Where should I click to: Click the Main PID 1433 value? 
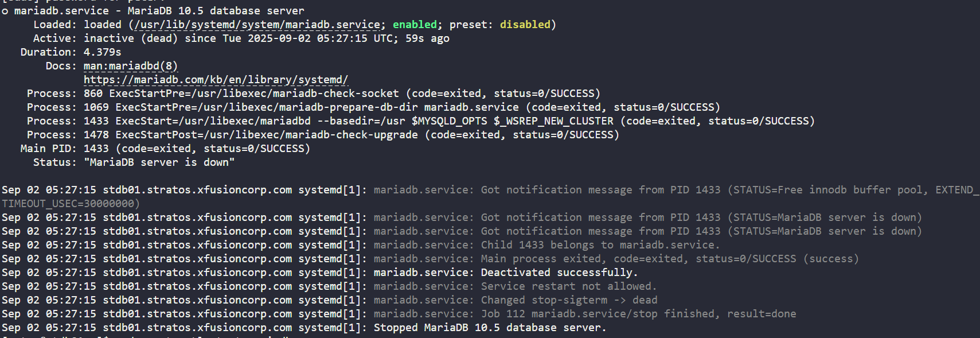click(x=96, y=149)
